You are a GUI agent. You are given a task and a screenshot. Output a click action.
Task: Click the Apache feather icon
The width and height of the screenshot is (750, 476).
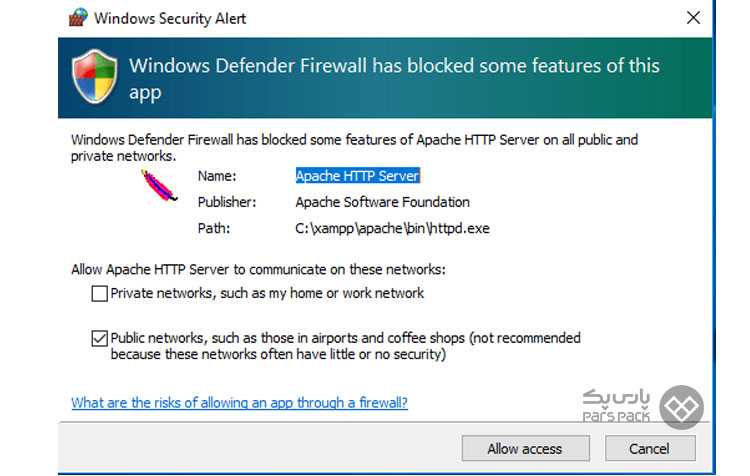[x=159, y=186]
